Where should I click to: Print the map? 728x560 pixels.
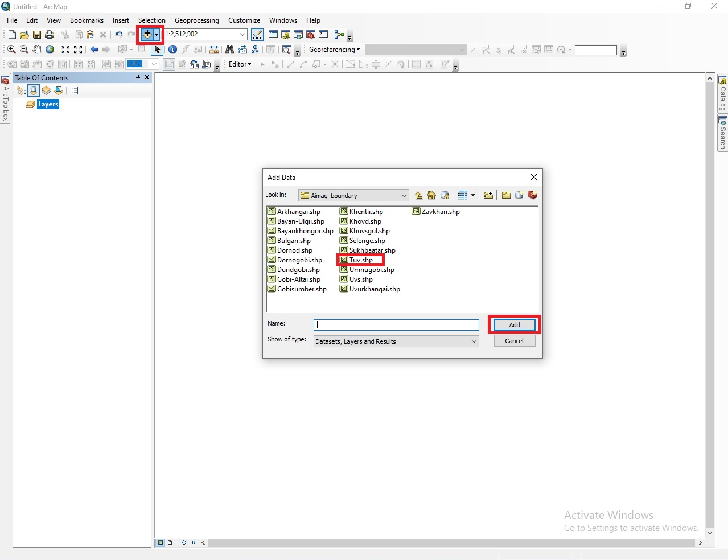(50, 35)
